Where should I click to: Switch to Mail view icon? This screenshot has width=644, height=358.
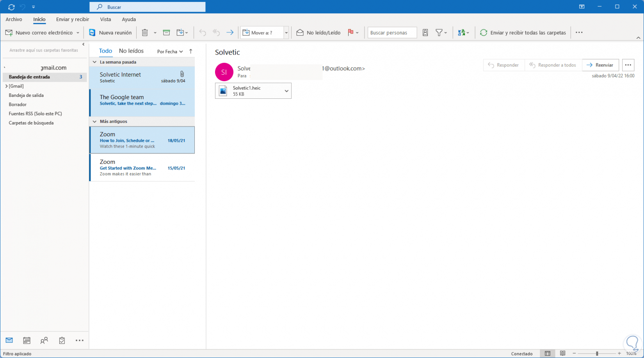click(9, 340)
